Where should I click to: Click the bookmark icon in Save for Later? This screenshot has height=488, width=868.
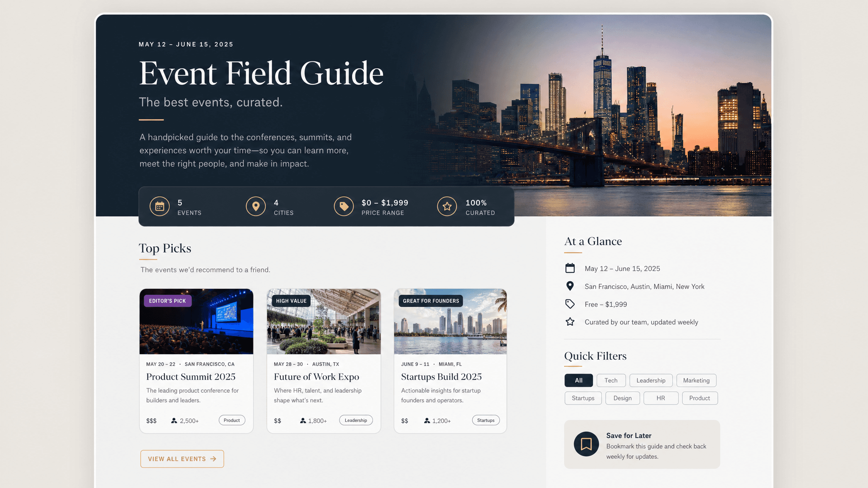click(x=586, y=444)
